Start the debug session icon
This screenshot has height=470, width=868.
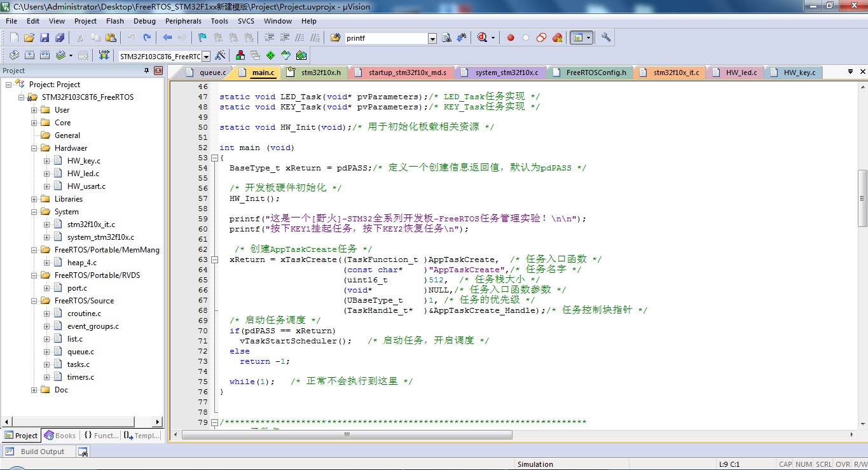point(482,38)
